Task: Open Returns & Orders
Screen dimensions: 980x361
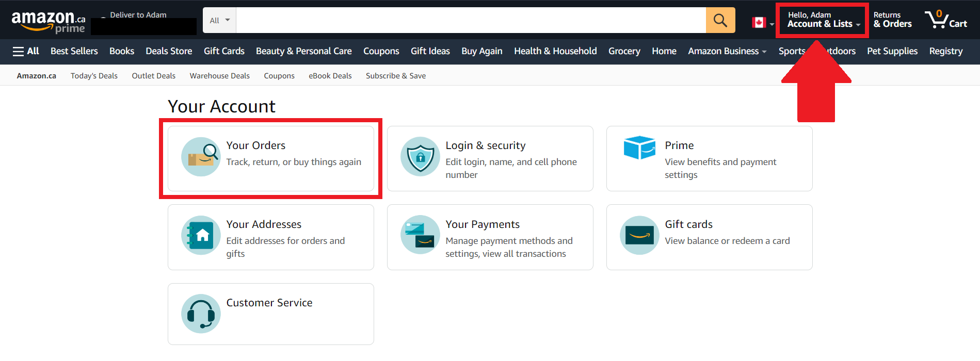Action: pyautogui.click(x=892, y=20)
